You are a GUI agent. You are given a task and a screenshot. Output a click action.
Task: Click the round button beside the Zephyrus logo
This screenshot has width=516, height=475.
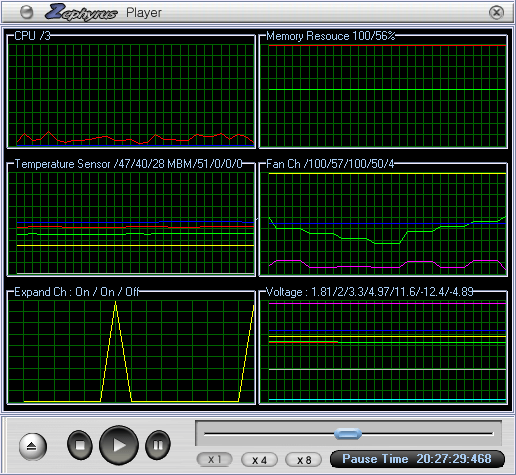(x=27, y=12)
